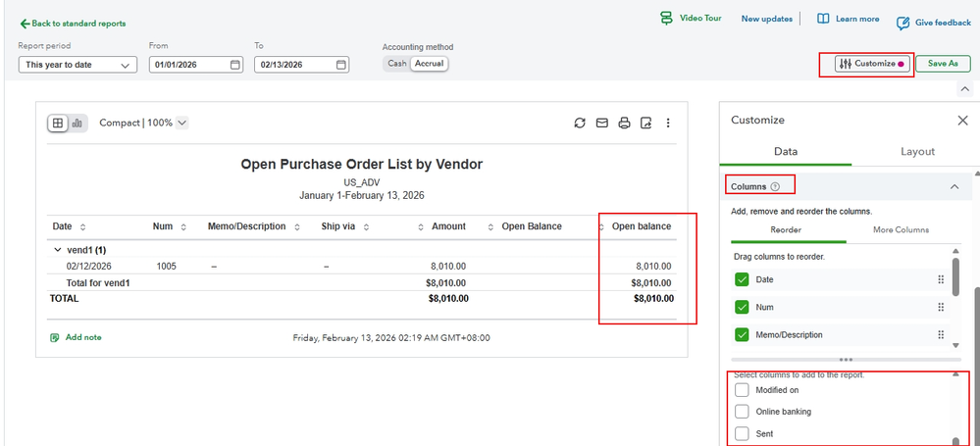Select the table view icon

(x=58, y=124)
